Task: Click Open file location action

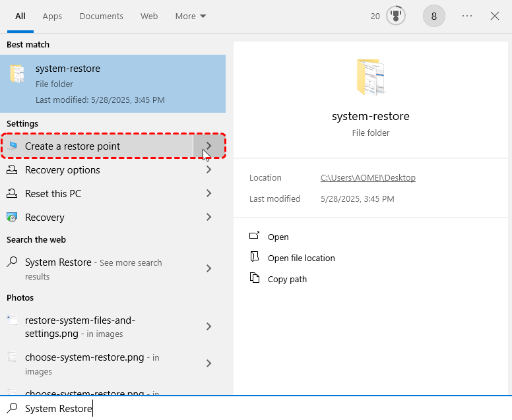Action: 302,258
